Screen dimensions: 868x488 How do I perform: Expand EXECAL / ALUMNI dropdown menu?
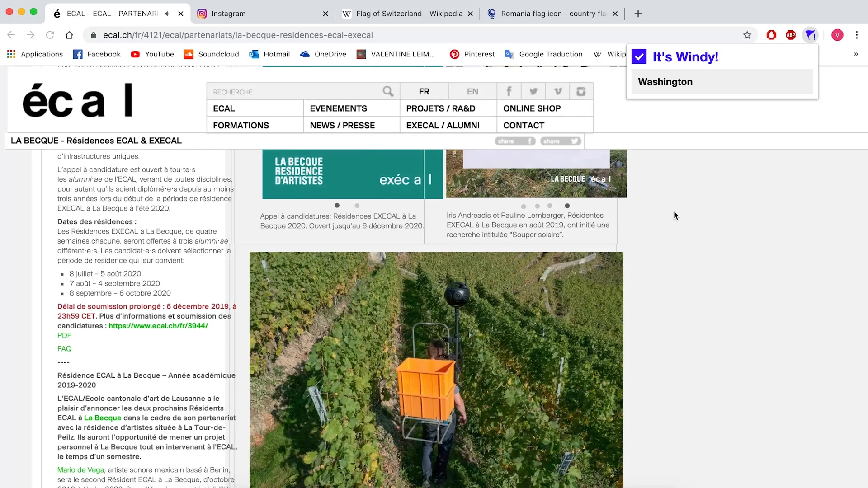(x=442, y=125)
